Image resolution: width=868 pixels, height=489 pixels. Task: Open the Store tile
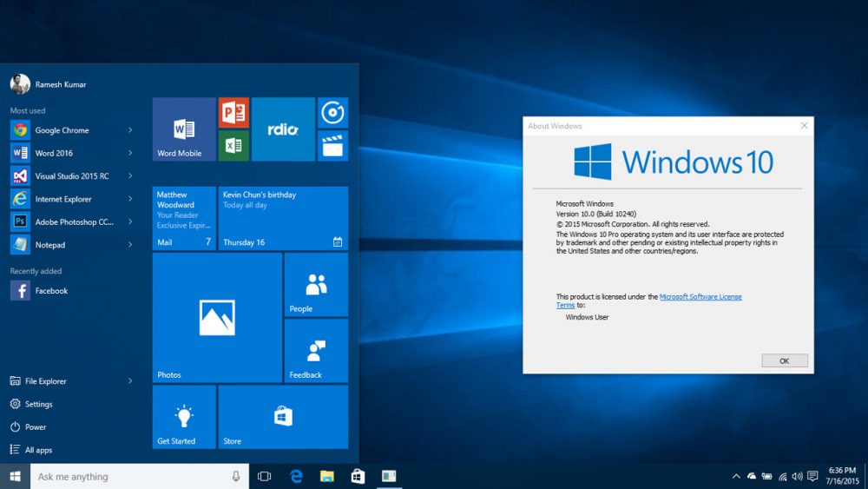click(283, 417)
